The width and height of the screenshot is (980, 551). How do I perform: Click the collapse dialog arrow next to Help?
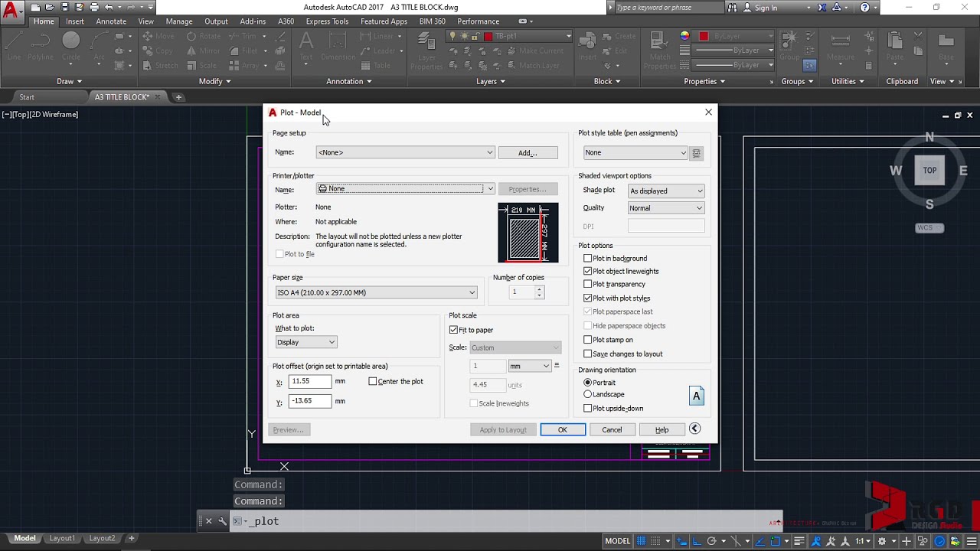[x=694, y=429]
